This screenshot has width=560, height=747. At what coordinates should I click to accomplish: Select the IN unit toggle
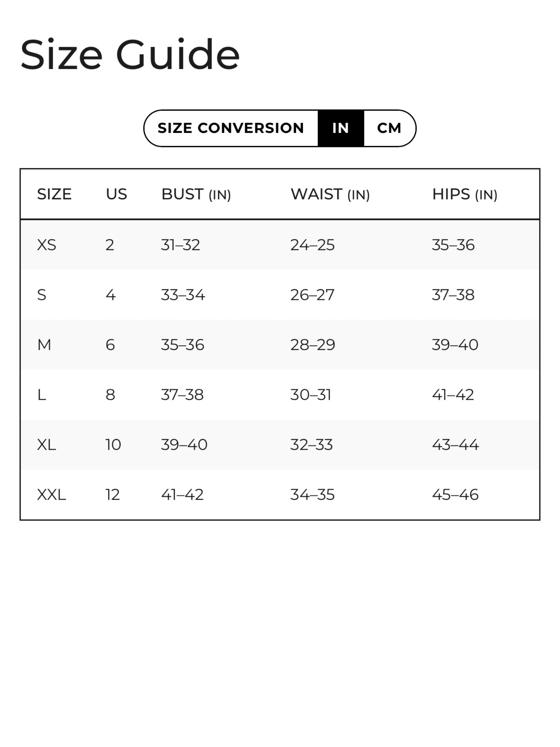coord(341,128)
